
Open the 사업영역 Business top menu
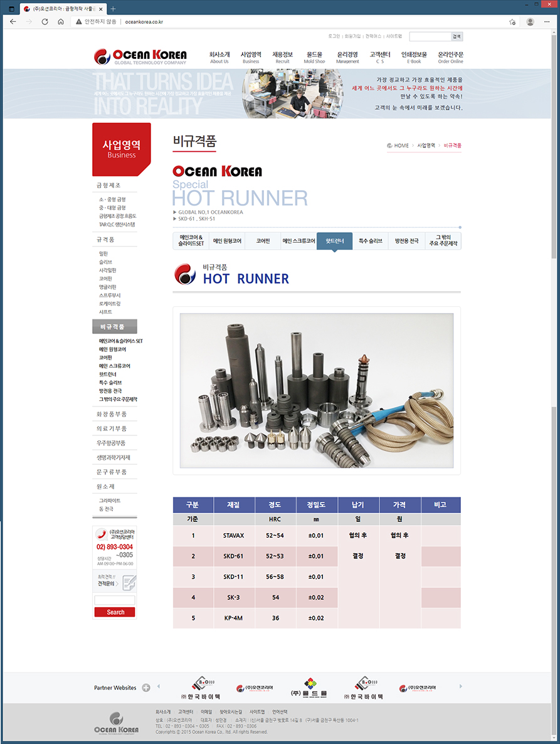251,57
